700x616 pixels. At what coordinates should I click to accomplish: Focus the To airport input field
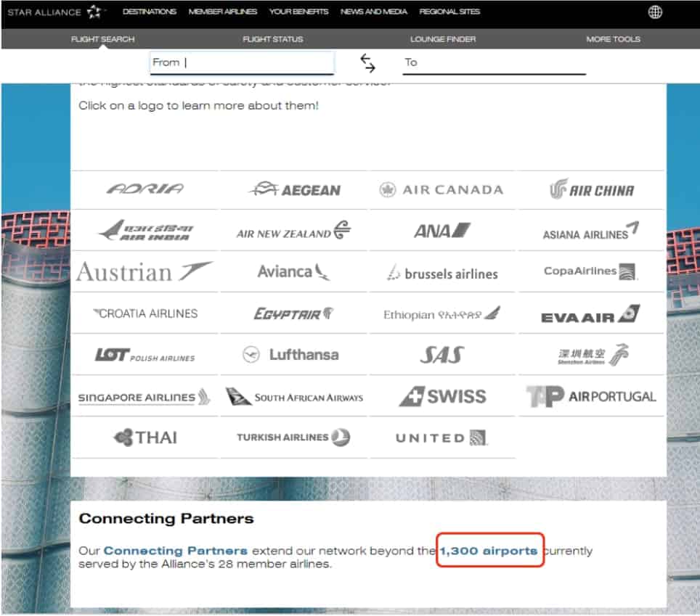(495, 63)
